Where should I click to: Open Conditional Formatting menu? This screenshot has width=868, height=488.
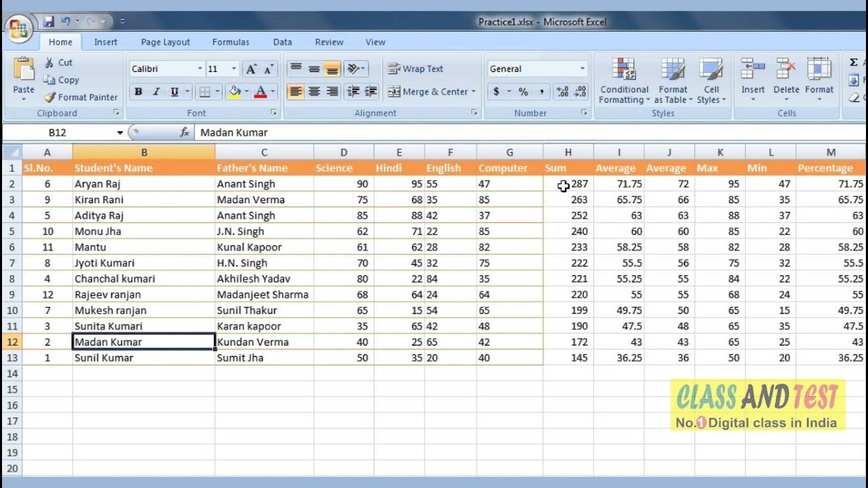[x=624, y=81]
